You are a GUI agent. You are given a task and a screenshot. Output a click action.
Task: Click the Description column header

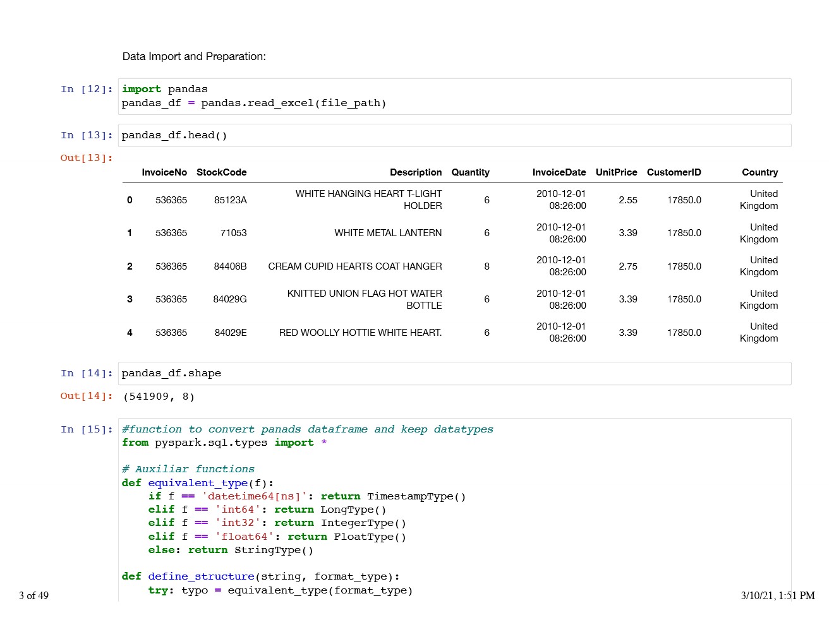point(416,172)
